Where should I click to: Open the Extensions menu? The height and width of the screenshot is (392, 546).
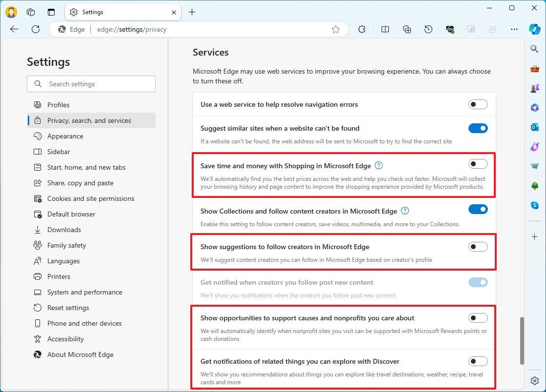point(362,29)
